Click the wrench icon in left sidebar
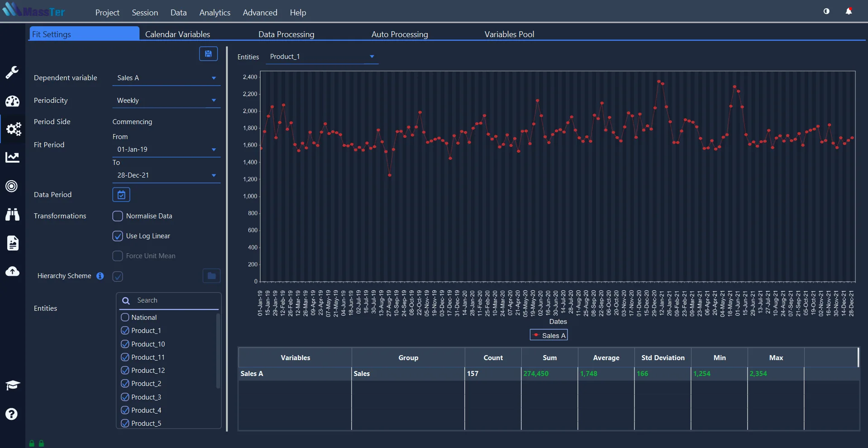The height and width of the screenshot is (448, 868). [12, 72]
